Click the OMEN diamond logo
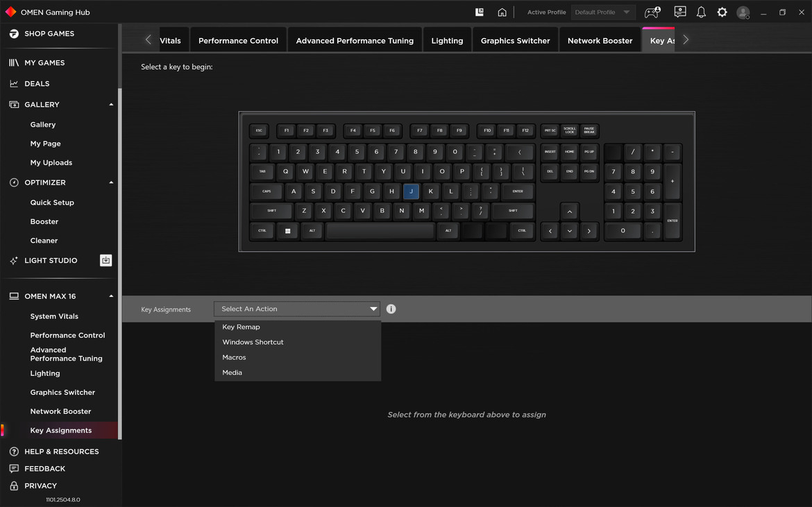This screenshot has width=812, height=507. coord(10,12)
